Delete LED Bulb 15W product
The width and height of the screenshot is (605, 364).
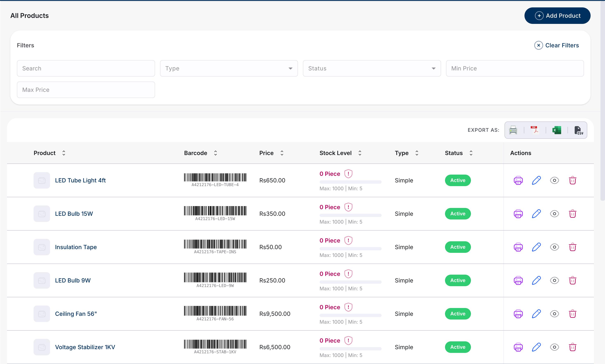tap(572, 214)
